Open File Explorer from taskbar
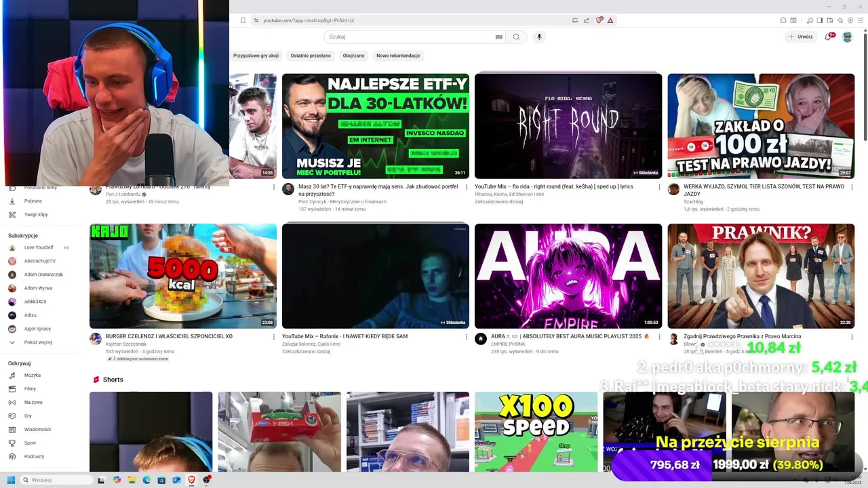The height and width of the screenshot is (488, 868). pyautogui.click(x=132, y=480)
